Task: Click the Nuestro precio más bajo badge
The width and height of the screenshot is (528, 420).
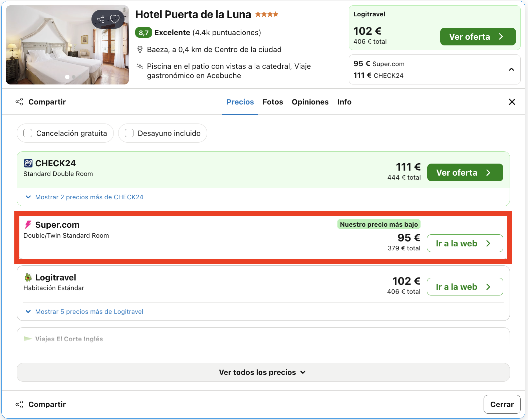Action: click(379, 224)
